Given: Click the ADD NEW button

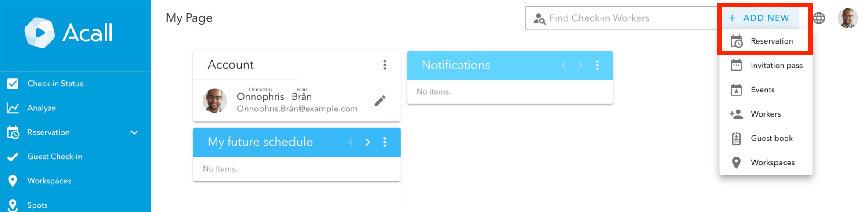Looking at the screenshot, I should pyautogui.click(x=759, y=18).
